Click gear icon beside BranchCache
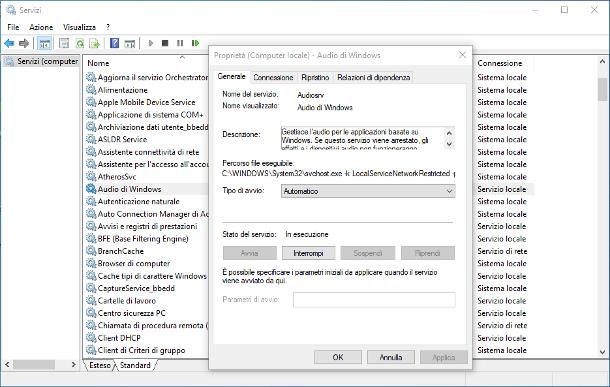 (x=91, y=251)
